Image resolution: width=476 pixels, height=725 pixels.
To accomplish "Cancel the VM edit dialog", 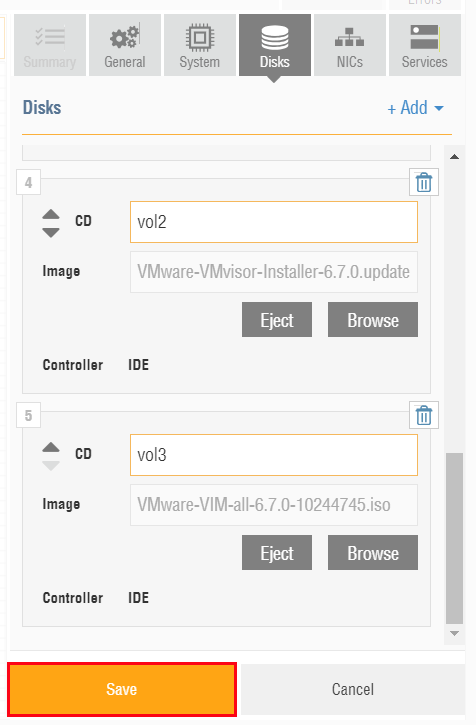I will pyautogui.click(x=353, y=689).
